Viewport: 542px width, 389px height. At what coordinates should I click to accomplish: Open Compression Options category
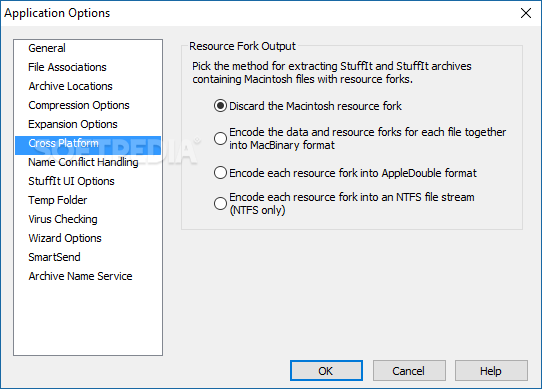79,105
